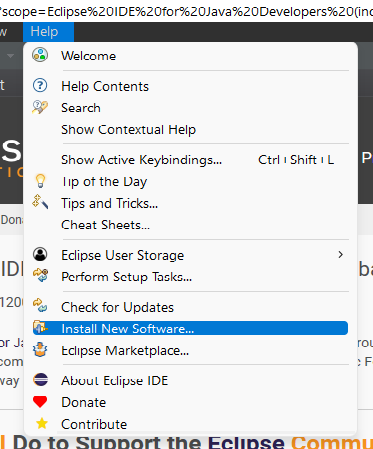Click the Search flashlight icon
Viewport: 373px width, 449px height.
tap(40, 107)
